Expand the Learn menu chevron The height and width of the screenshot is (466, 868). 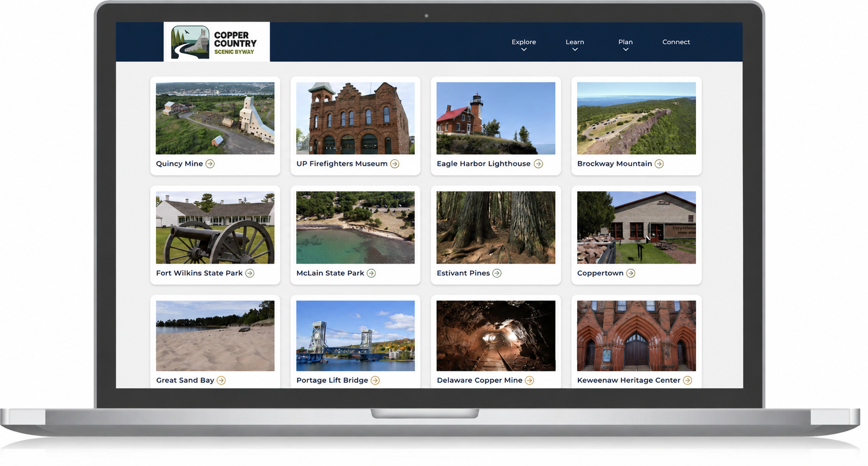click(575, 50)
